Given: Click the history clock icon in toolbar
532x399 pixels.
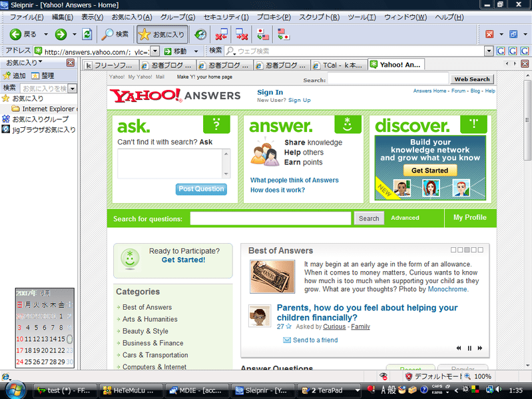Looking at the screenshot, I should pos(200,34).
